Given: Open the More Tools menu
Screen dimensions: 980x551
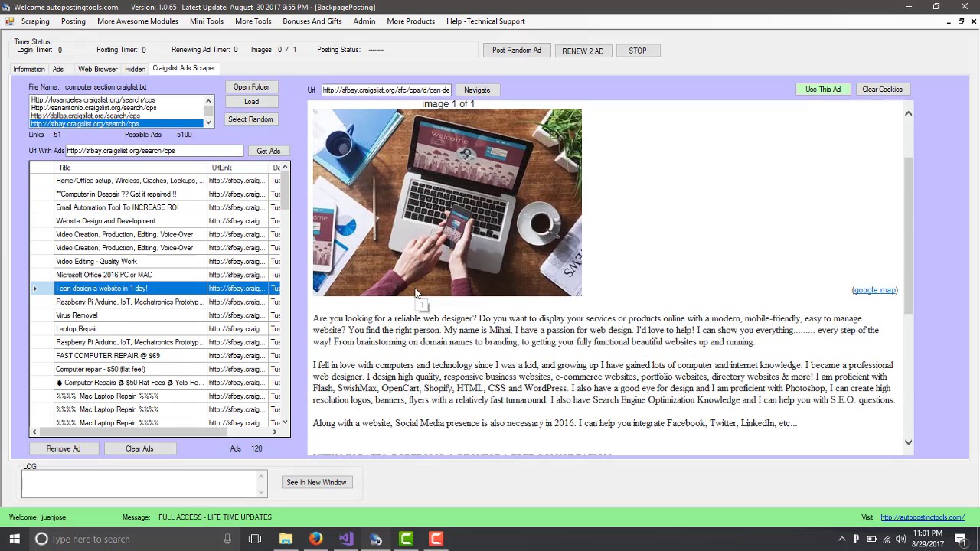Looking at the screenshot, I should coord(253,21).
